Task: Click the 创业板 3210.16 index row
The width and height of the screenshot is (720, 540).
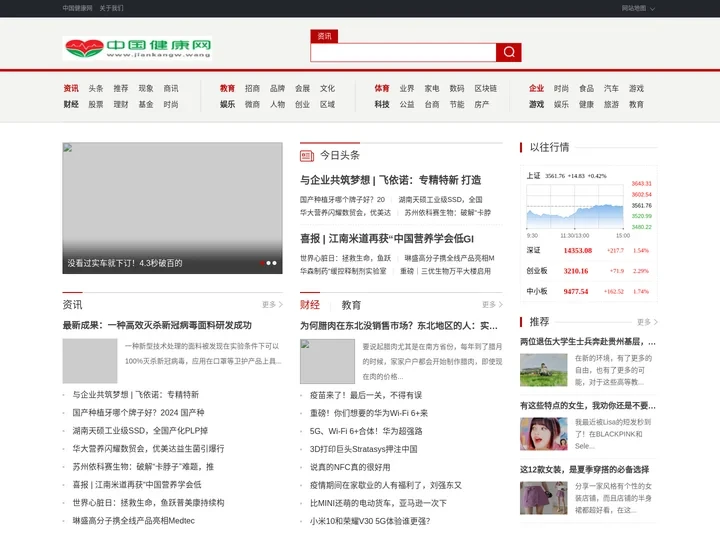Action: [588, 271]
